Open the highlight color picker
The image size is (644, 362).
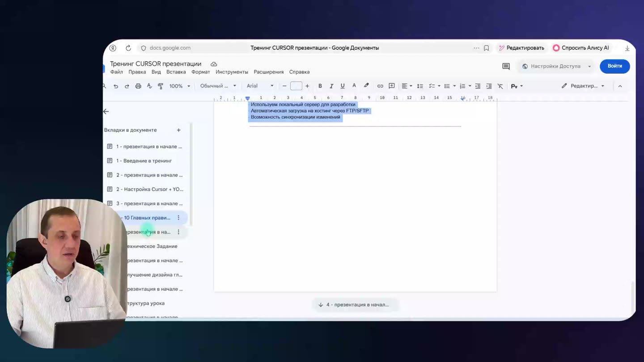pyautogui.click(x=366, y=86)
